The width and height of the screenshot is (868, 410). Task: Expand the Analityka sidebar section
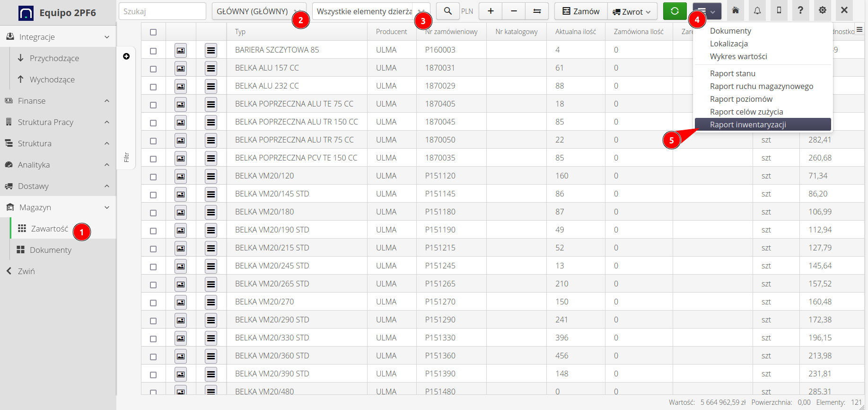58,164
